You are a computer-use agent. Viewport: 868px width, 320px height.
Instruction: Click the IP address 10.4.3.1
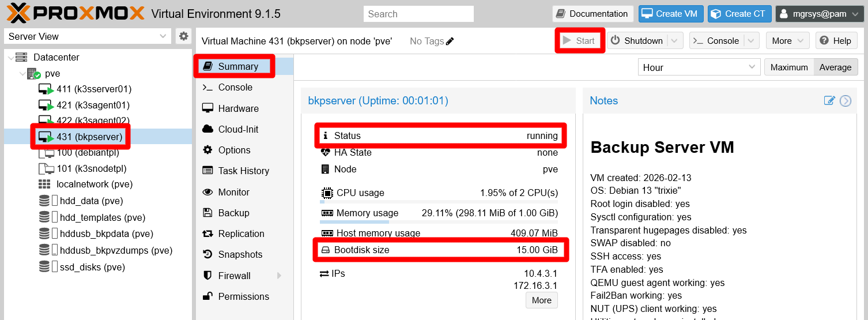[541, 273]
